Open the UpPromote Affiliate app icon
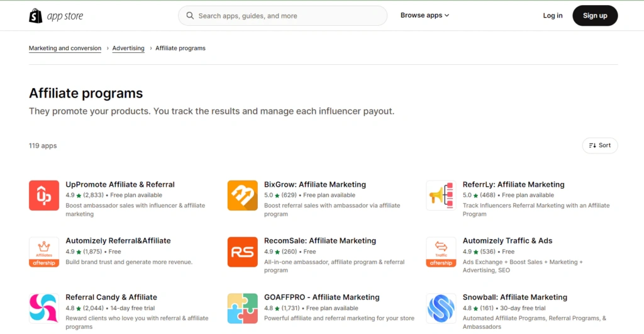This screenshot has height=334, width=644. [44, 195]
